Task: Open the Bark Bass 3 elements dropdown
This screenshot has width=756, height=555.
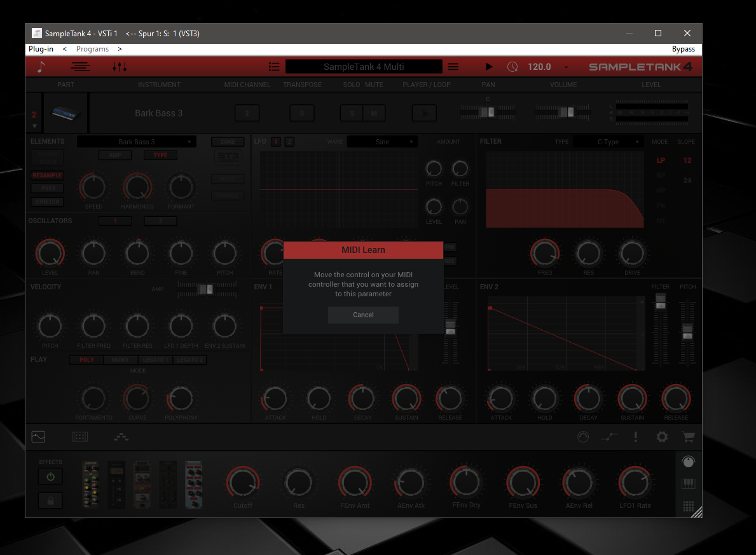Action: [137, 142]
